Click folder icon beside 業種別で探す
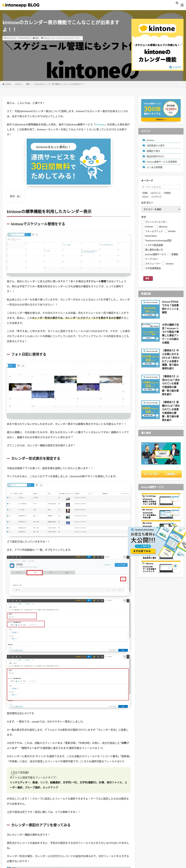 coord(144,151)
